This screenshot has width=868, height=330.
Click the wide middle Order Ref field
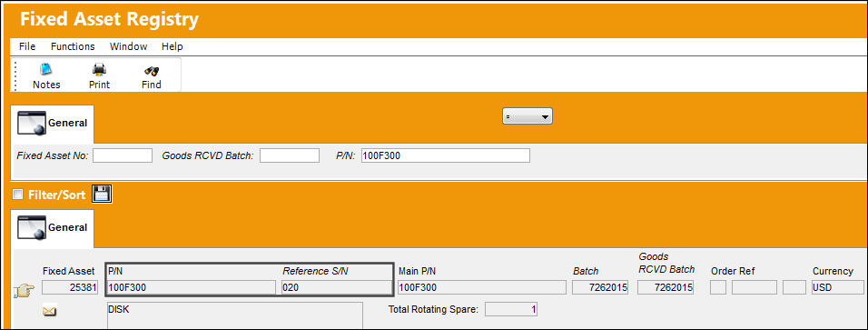click(755, 287)
